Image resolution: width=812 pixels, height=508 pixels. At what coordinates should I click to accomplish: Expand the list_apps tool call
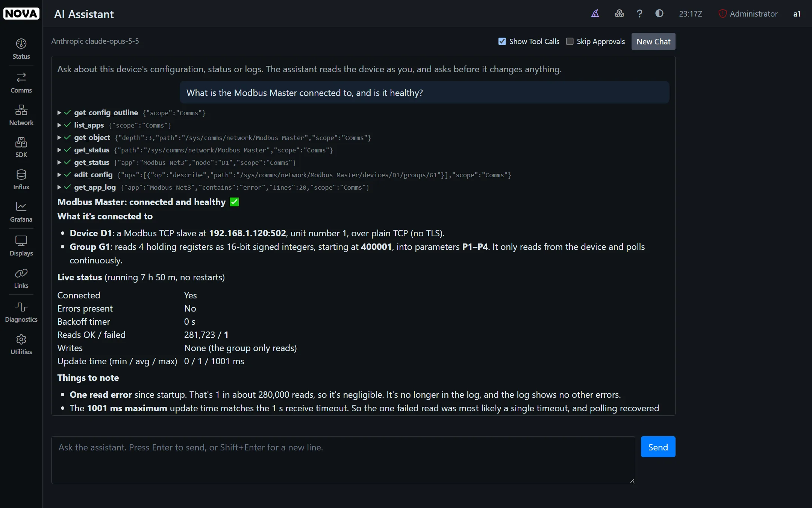(59, 125)
